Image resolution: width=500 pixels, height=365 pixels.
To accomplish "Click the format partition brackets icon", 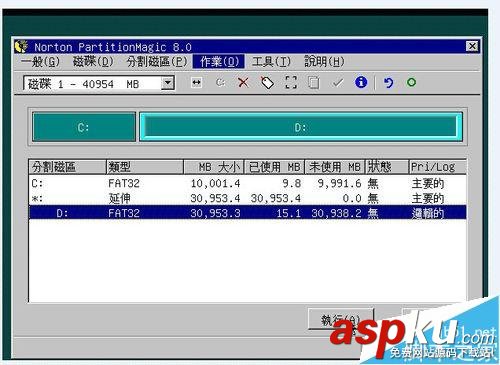I will (291, 82).
